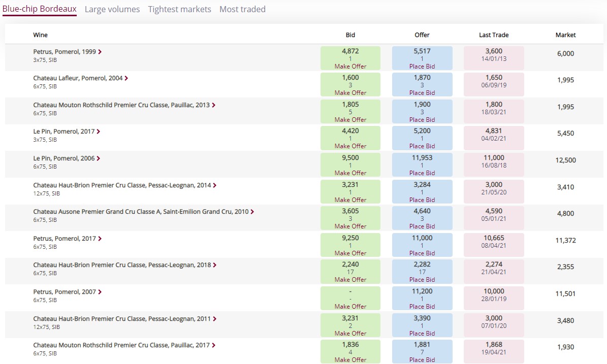This screenshot has height=364, width=607.
Task: Place Bid on Lafleur 2004 offer 1,870
Action: click(x=422, y=93)
